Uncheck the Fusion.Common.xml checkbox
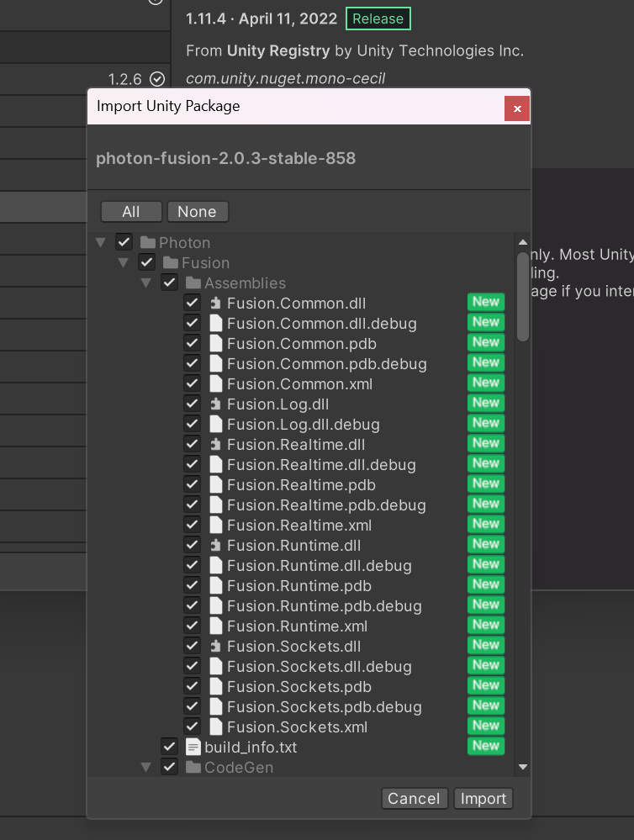The image size is (634, 840). click(x=192, y=383)
